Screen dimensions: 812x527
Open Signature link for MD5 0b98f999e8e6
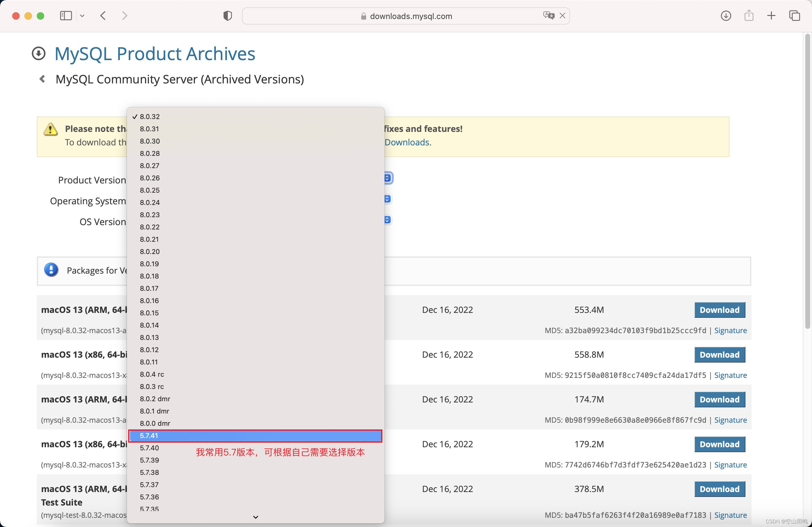coord(730,420)
